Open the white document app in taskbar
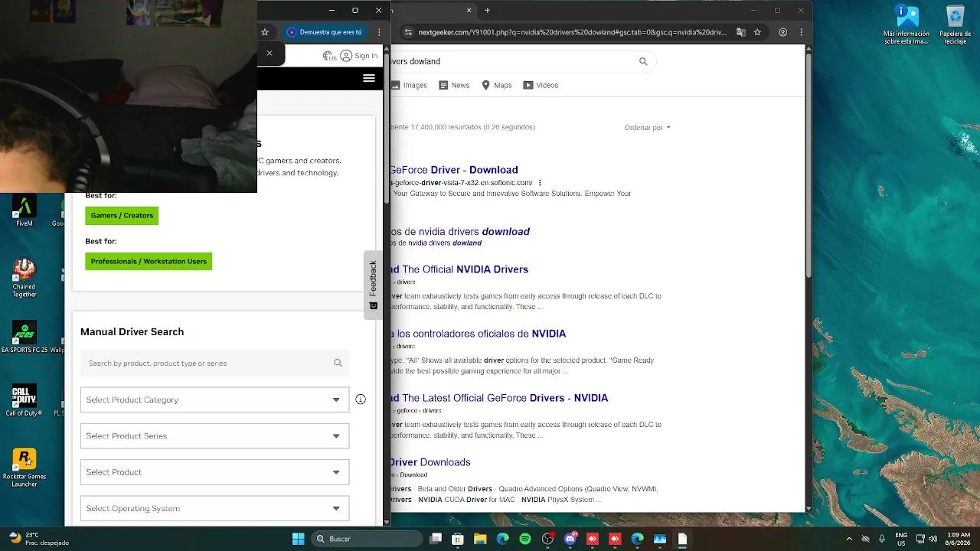980x551 pixels. pyautogui.click(x=682, y=539)
